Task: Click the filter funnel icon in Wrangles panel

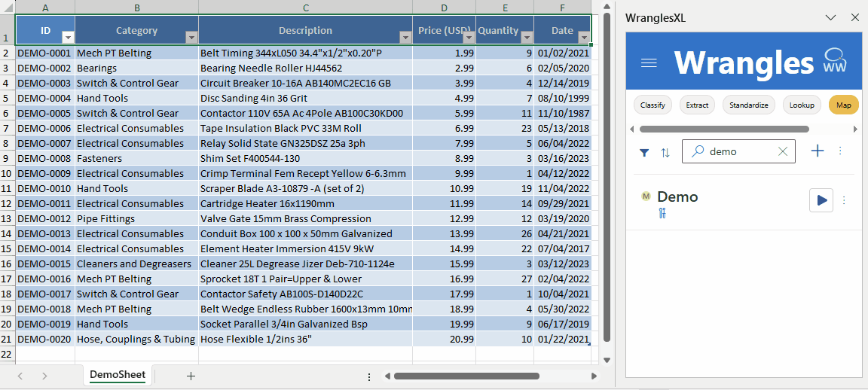Action: 644,152
